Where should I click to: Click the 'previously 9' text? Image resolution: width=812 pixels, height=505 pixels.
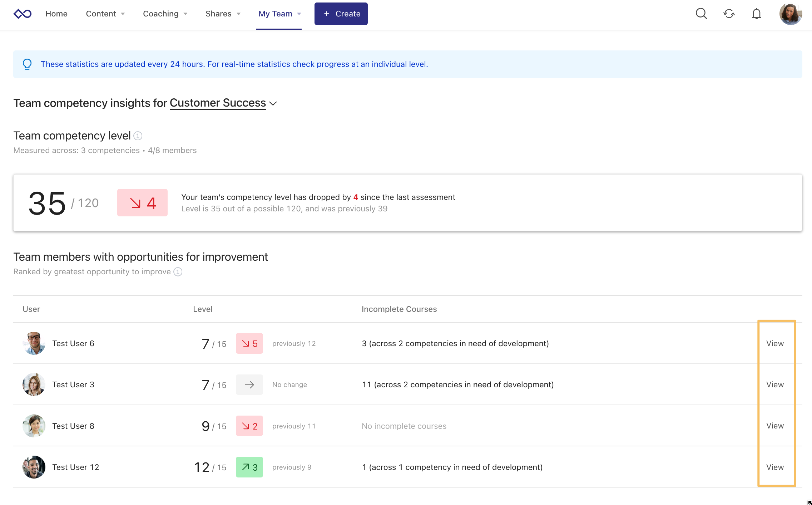click(292, 467)
